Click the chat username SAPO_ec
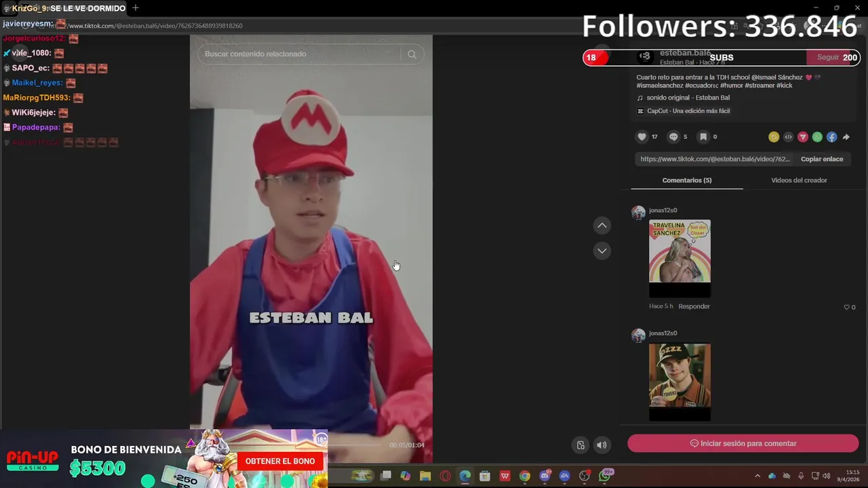 coord(31,68)
